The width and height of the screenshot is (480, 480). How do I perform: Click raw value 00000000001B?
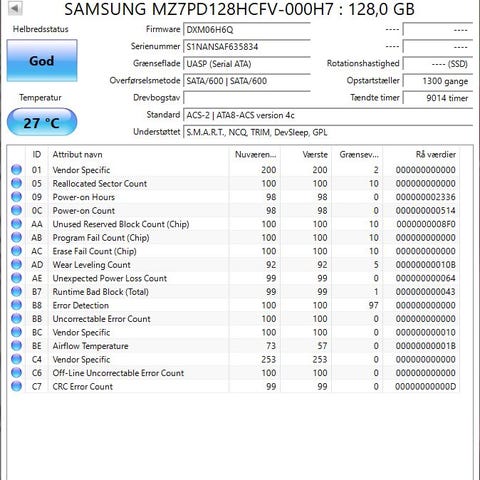point(425,346)
